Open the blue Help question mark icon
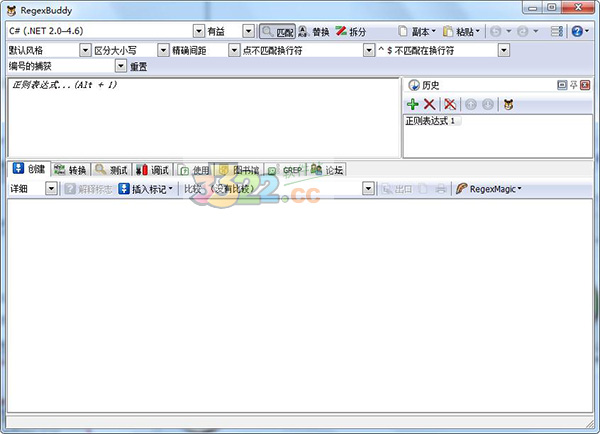Viewport: 600px width, 434px height. click(x=577, y=31)
